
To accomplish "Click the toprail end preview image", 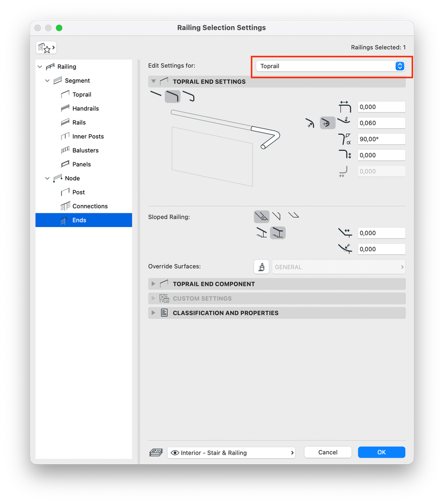I will 225,148.
